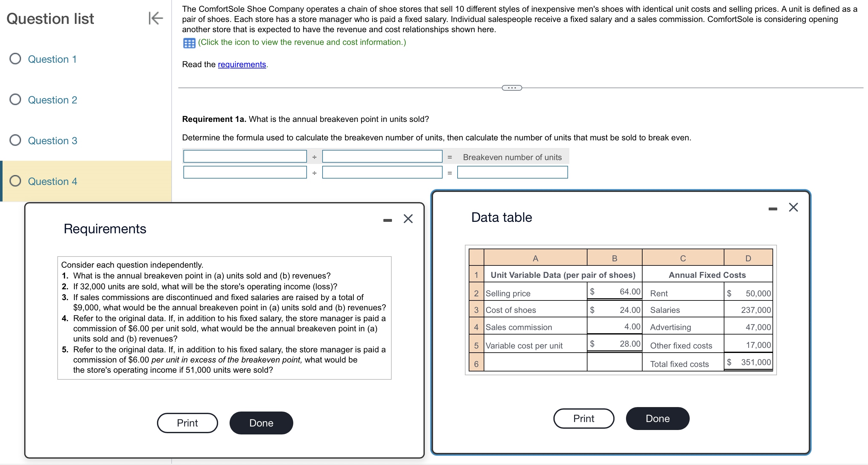
Task: Click Done on the Data table dialog
Action: 657,418
